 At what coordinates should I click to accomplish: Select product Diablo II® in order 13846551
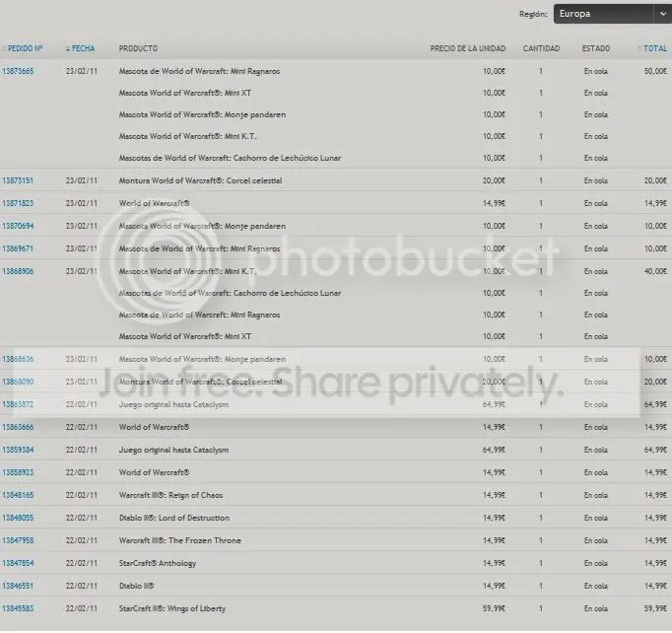pyautogui.click(x=136, y=586)
